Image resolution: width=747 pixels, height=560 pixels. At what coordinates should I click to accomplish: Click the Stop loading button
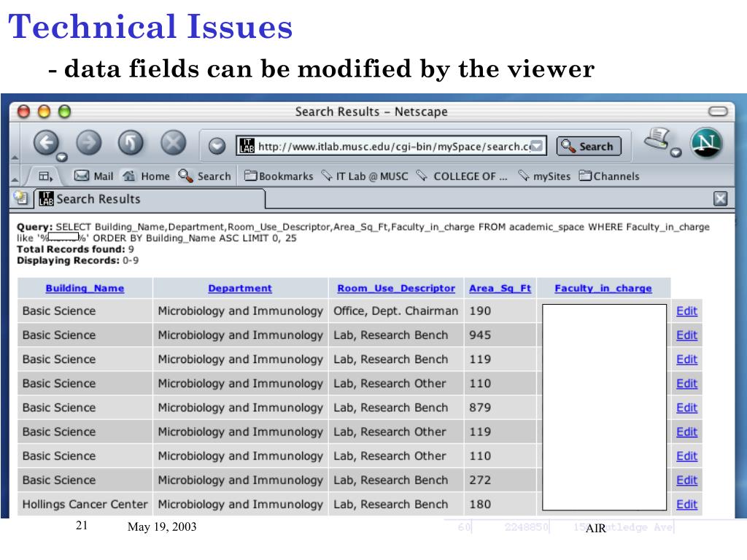(173, 143)
